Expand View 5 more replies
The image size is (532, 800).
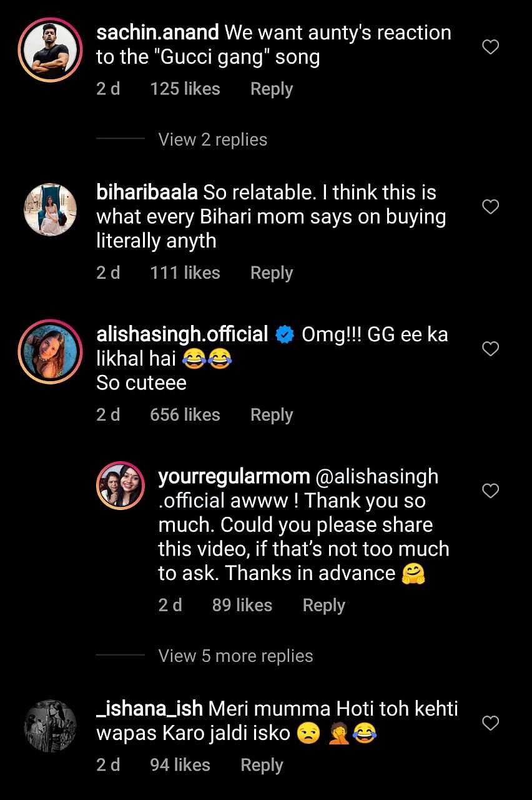click(235, 656)
